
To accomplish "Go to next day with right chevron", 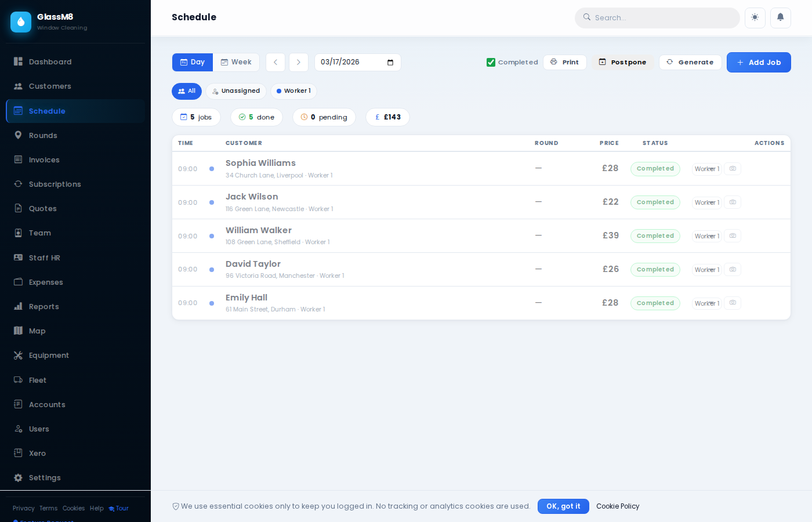I will tap(298, 62).
